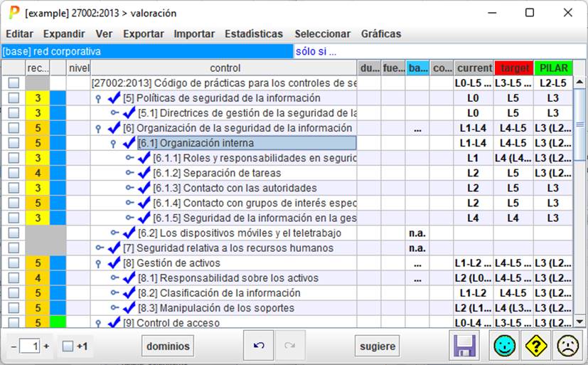Screen dimensions: 588x365
Task: Tick checkbox for [8] Gestión de activos row
Action: (14, 263)
